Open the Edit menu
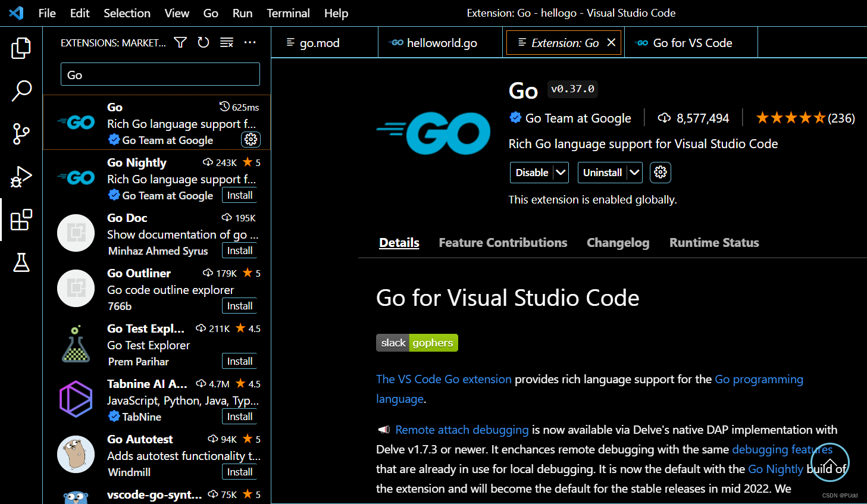Image resolution: width=867 pixels, height=504 pixels. 80,13
